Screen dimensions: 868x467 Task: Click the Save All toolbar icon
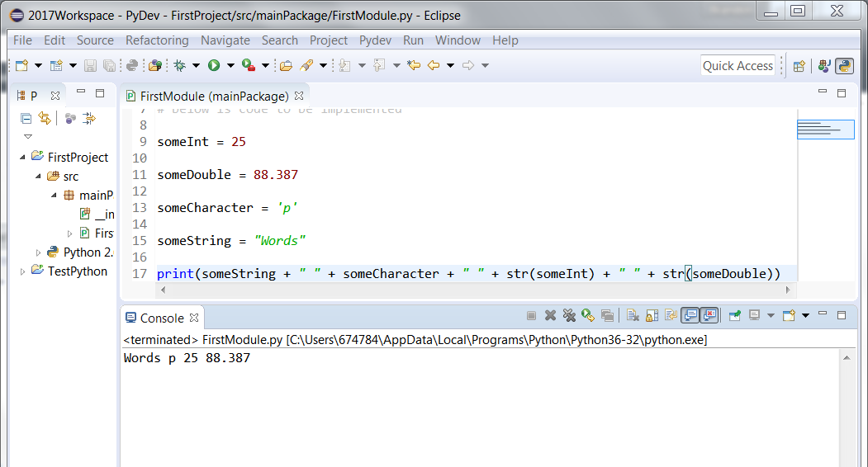(110, 65)
